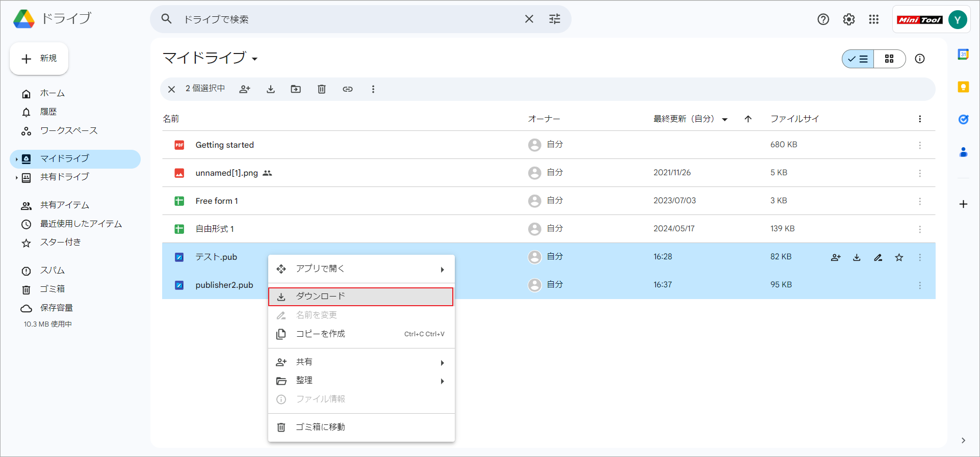Open advanced search filter options icon

(x=555, y=19)
